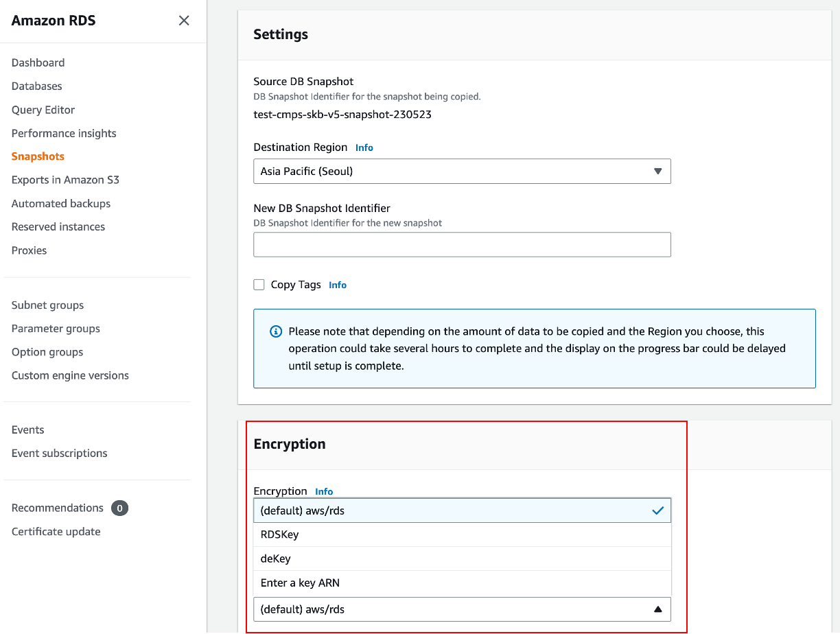Enable the Copy Tags checkbox
This screenshot has height=634, width=840.
click(x=259, y=285)
